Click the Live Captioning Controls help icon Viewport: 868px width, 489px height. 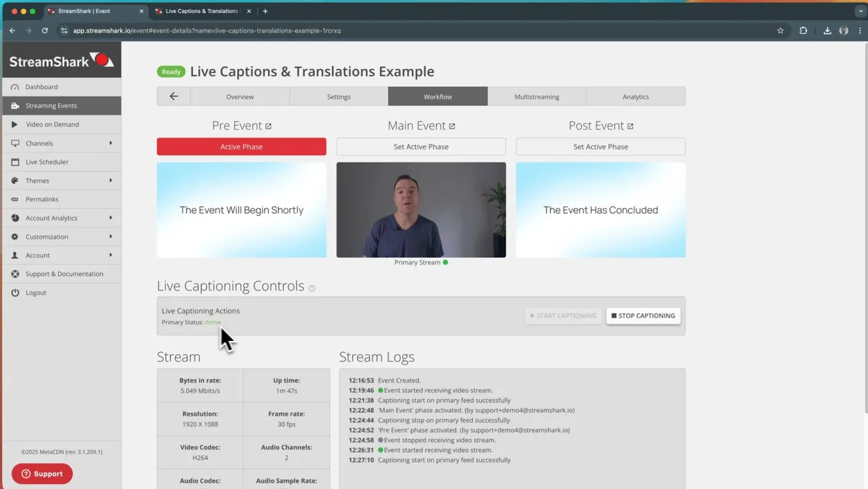[312, 288]
